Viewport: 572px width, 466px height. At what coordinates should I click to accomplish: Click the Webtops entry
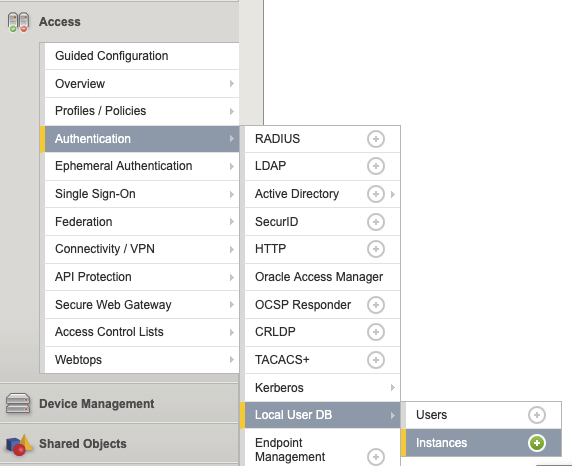coord(142,360)
